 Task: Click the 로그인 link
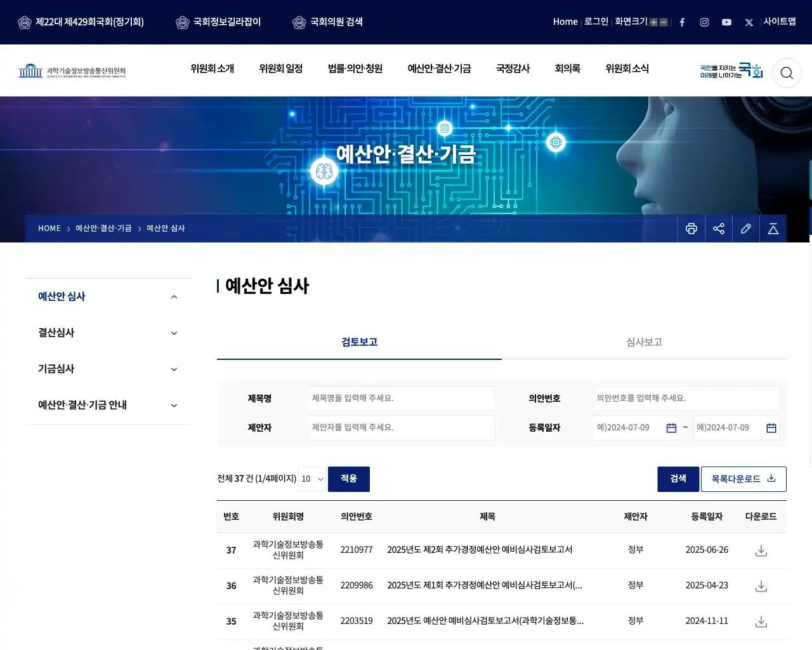pos(596,22)
